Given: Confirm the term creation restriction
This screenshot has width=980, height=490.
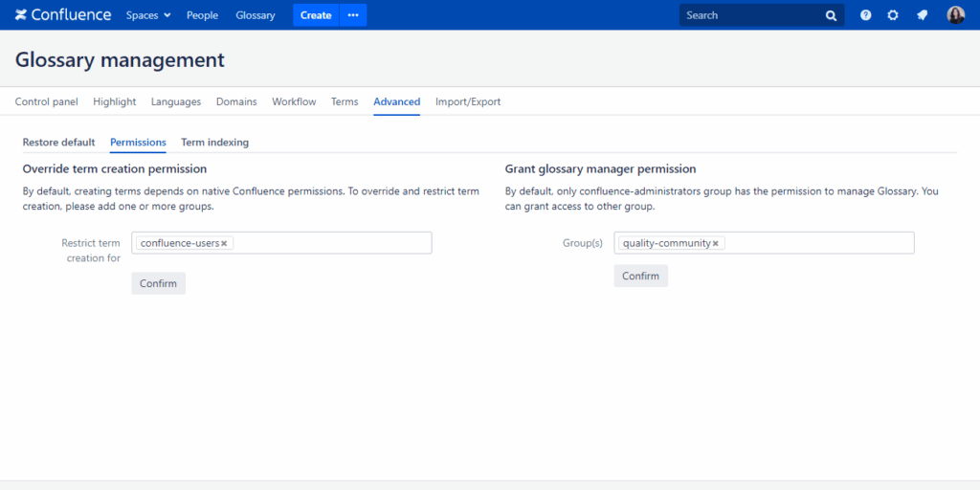Looking at the screenshot, I should click(158, 283).
